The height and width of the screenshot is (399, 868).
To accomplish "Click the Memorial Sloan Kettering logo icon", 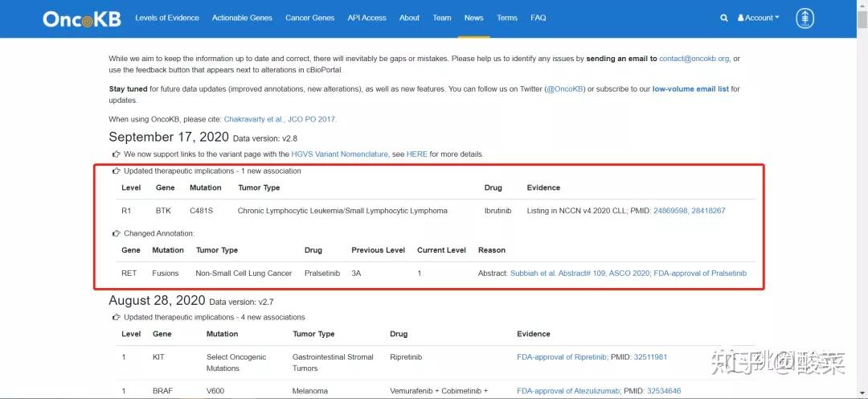I will 805,18.
